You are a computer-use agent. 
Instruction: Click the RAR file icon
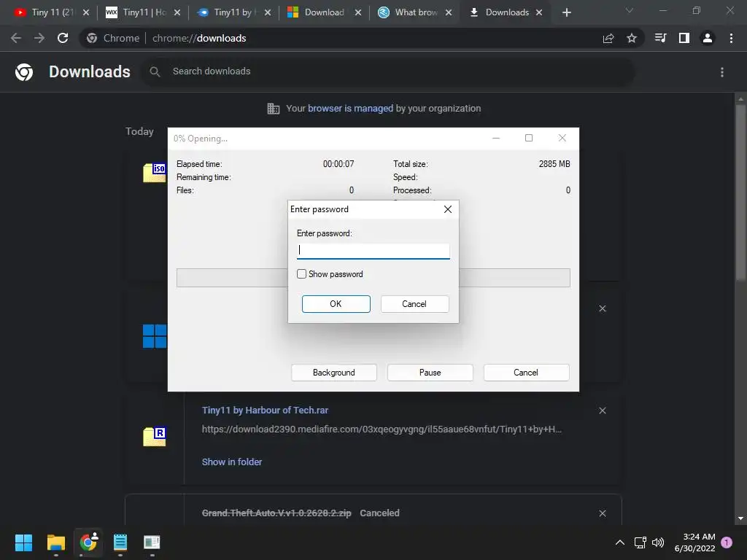(x=155, y=436)
